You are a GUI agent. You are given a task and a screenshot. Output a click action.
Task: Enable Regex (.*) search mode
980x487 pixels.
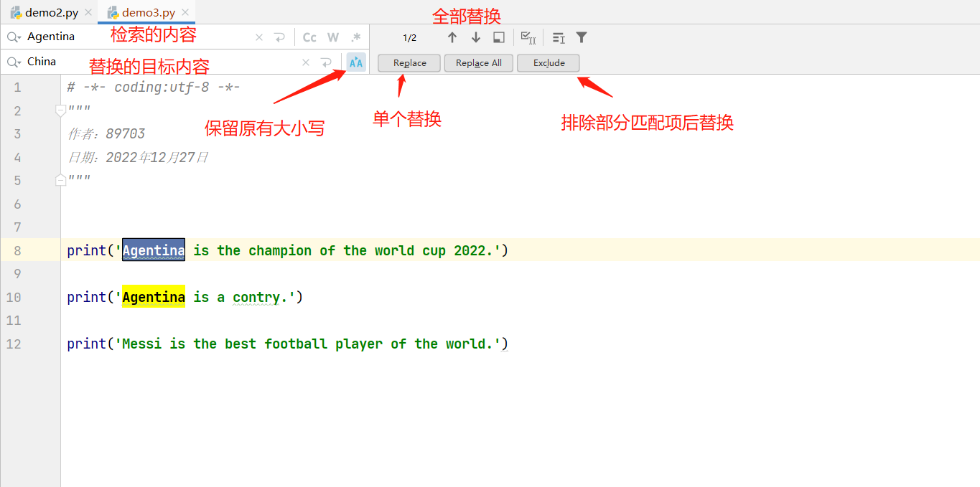[355, 37]
